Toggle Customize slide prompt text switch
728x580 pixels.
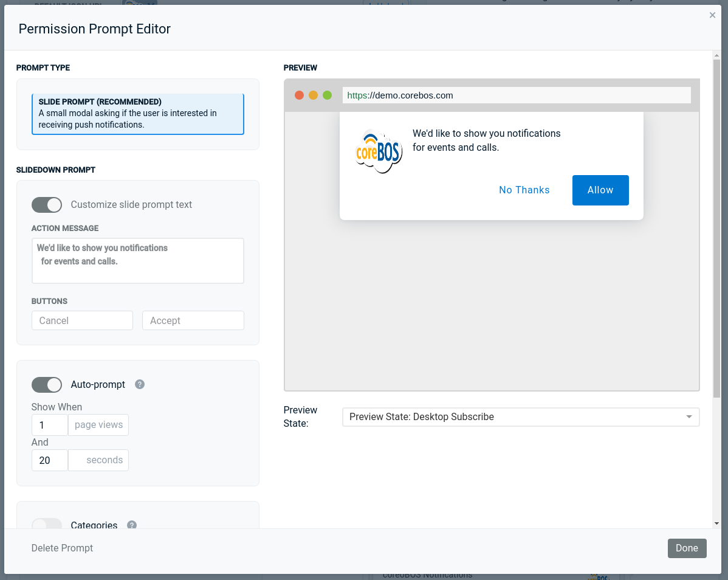pyautogui.click(x=47, y=205)
